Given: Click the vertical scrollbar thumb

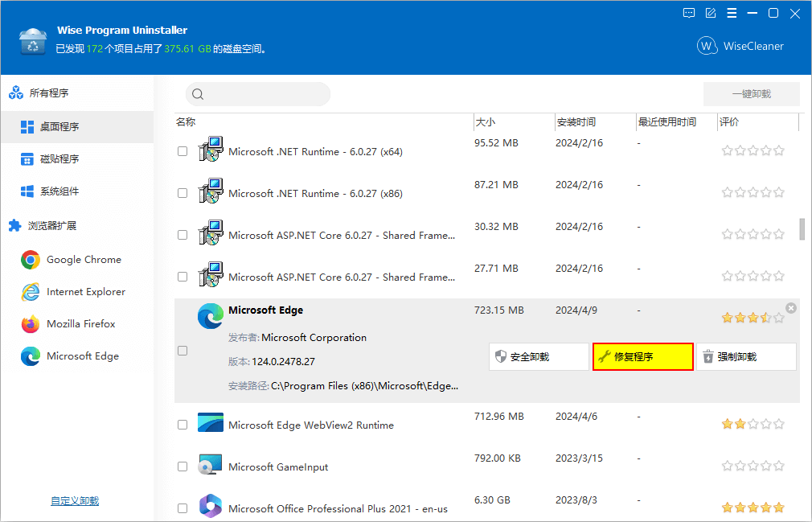Looking at the screenshot, I should click(x=802, y=229).
